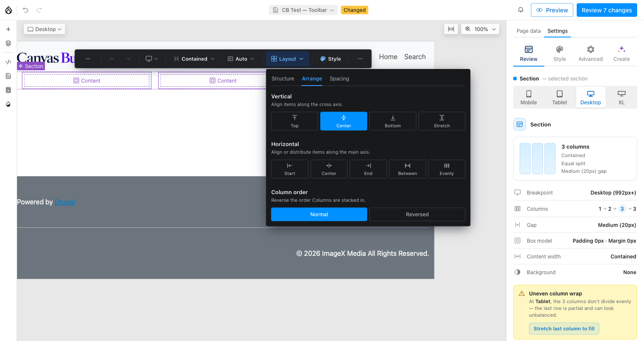Select the Mobile breakpoint
The height and width of the screenshot is (341, 644).
[529, 97]
